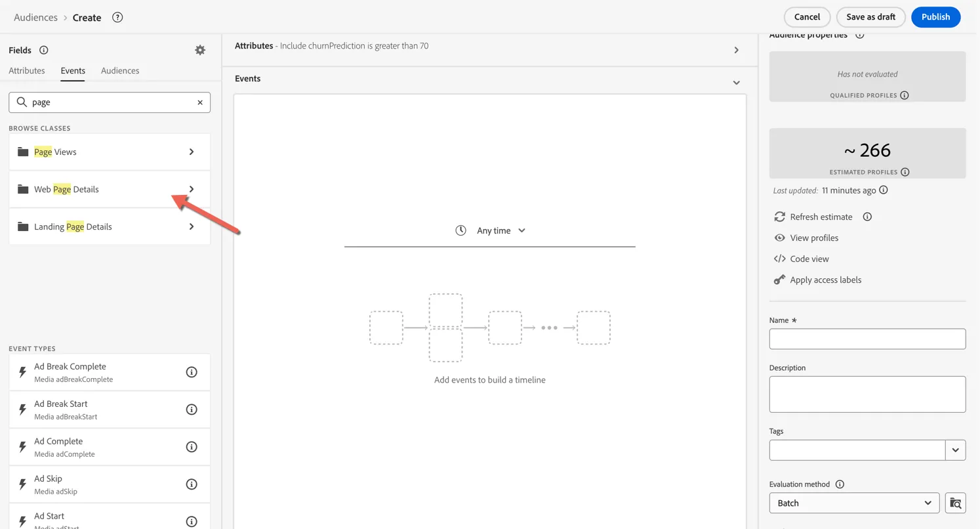
Task: Clear the page search text
Action: [200, 102]
